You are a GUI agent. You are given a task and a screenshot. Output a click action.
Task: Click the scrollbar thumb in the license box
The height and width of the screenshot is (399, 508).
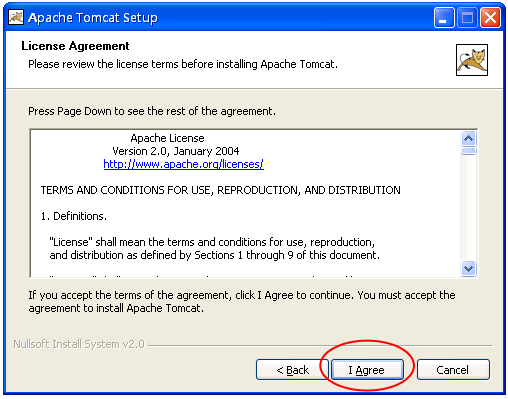pyautogui.click(x=469, y=151)
